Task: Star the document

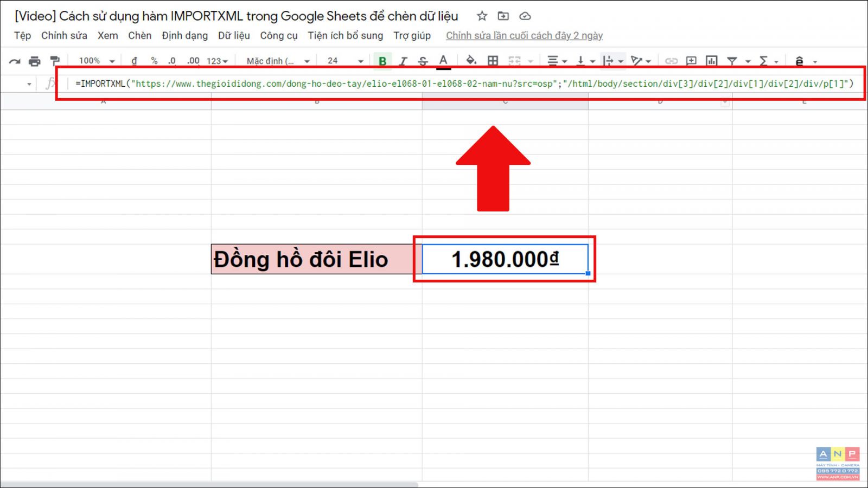Action: (x=482, y=16)
